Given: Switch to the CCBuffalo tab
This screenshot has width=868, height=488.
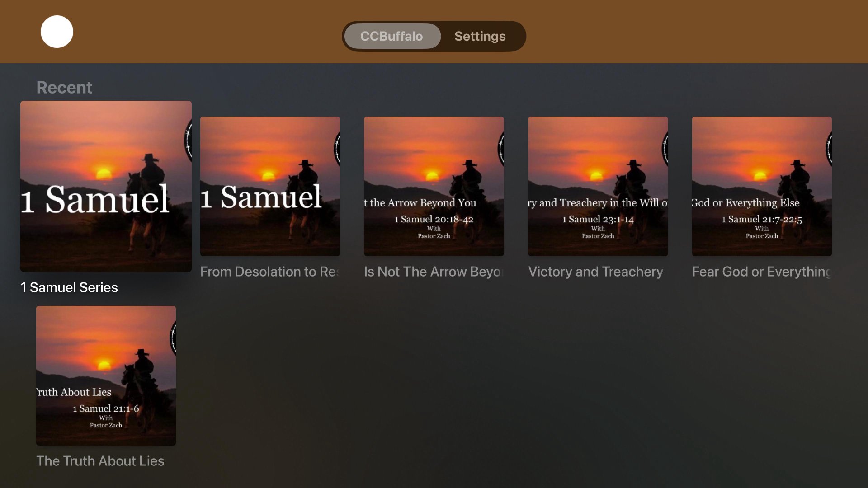Looking at the screenshot, I should pos(392,36).
